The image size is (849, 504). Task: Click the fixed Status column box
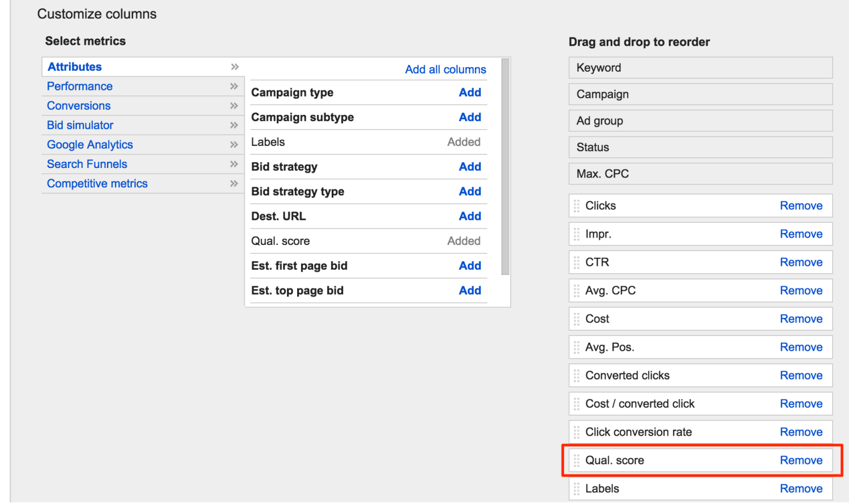(701, 148)
